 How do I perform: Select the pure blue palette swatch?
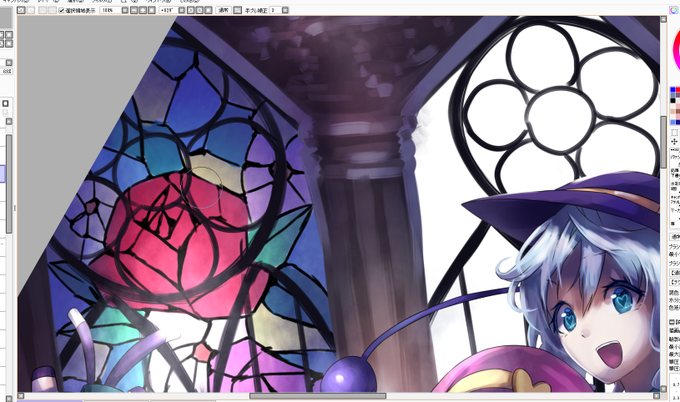673,90
